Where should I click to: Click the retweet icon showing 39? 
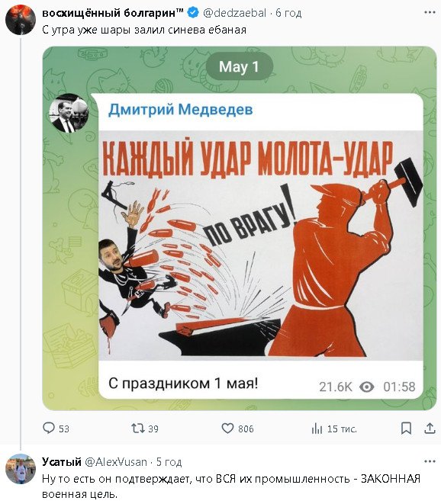click(x=137, y=429)
